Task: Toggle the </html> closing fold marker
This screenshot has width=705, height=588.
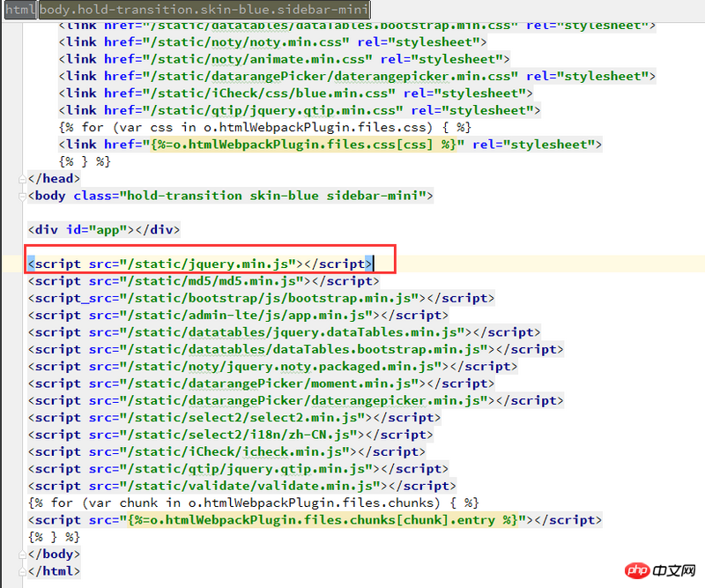Action: pyautogui.click(x=22, y=572)
